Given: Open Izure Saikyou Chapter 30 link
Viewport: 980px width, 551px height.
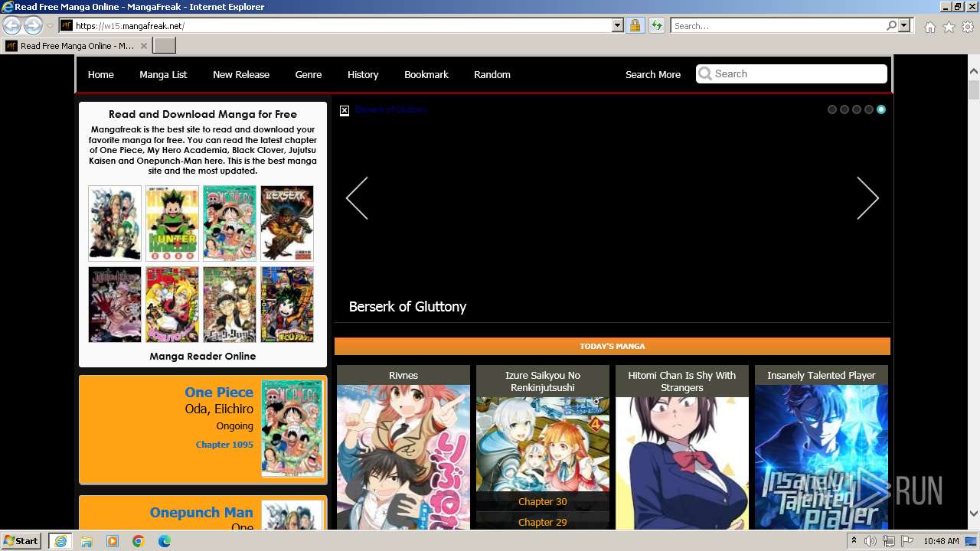Looking at the screenshot, I should point(543,501).
